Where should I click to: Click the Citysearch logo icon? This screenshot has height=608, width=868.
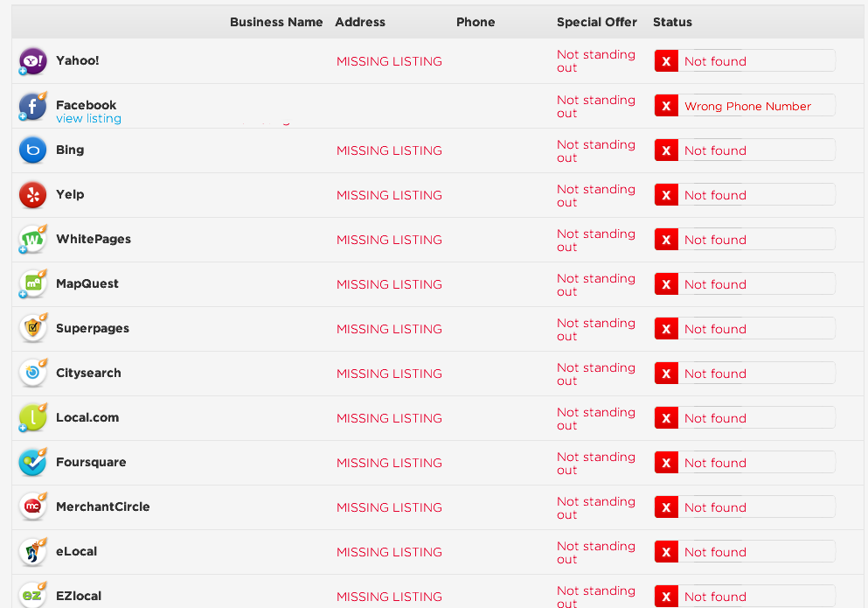(x=32, y=374)
